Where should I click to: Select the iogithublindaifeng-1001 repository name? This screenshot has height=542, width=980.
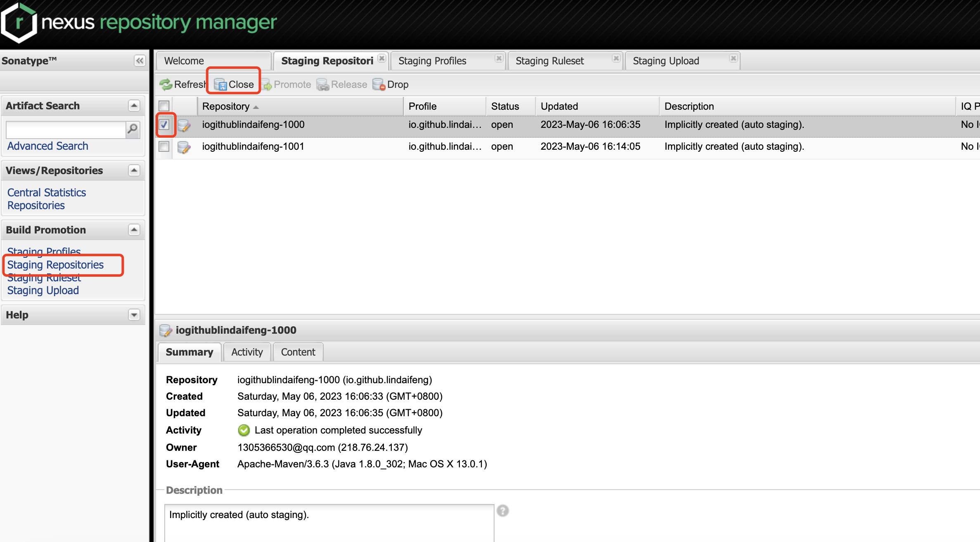(x=253, y=146)
